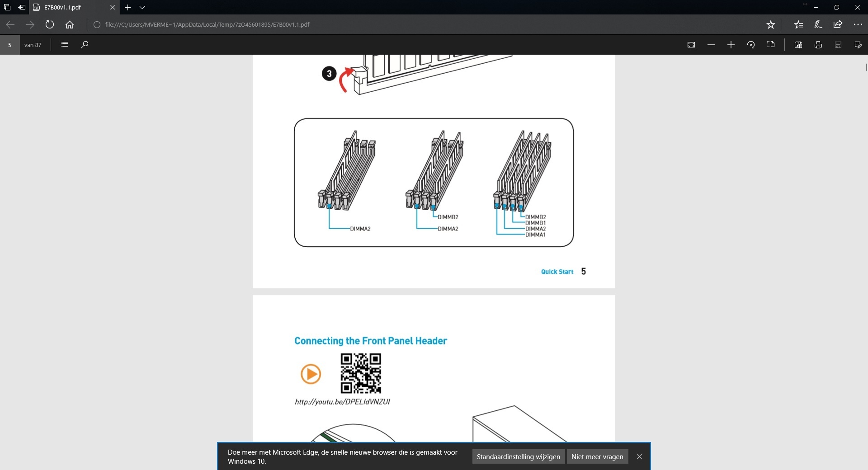Open Settings and more menu

(858, 24)
